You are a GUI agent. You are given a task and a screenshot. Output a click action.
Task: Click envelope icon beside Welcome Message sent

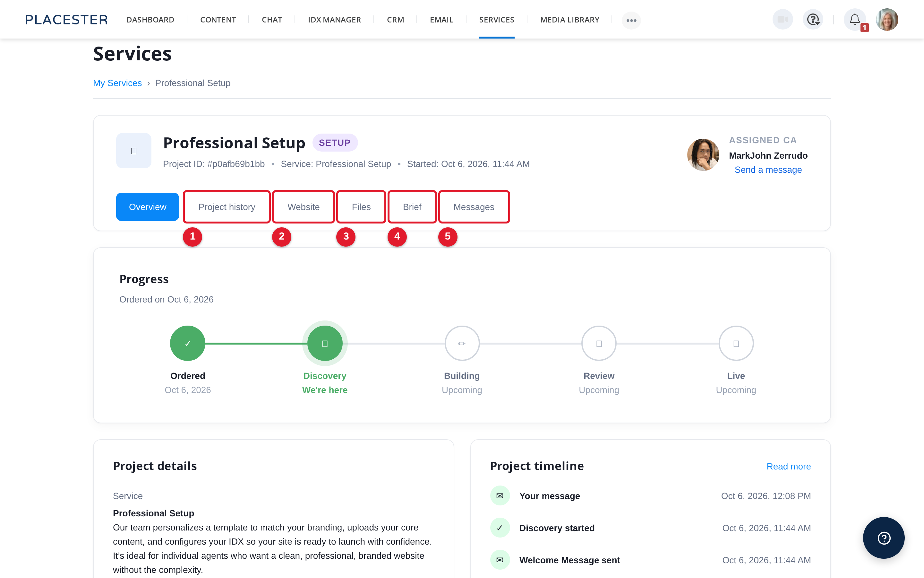click(500, 560)
